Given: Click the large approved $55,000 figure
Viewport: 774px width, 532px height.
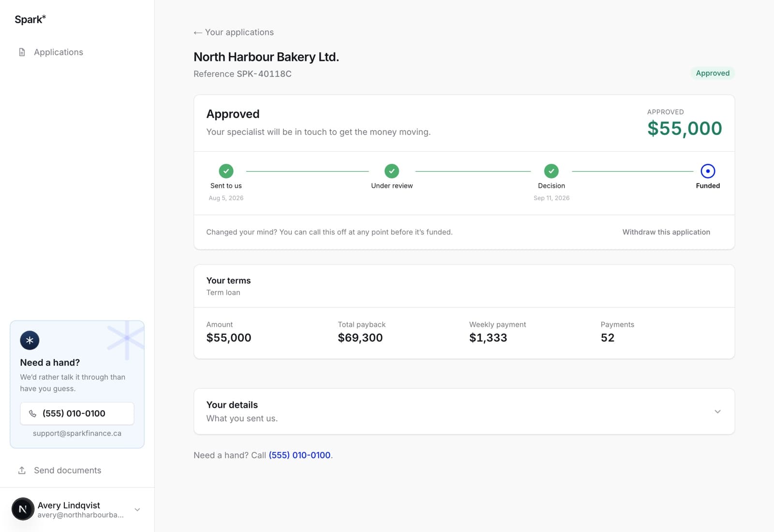Looking at the screenshot, I should (685, 128).
